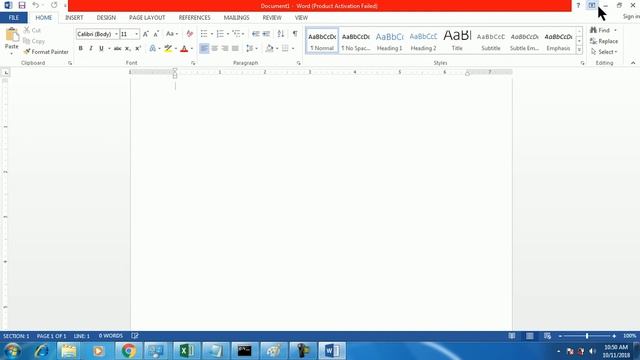
Task: Click the 0 WORDS count in status bar
Action: pyautogui.click(x=111, y=336)
